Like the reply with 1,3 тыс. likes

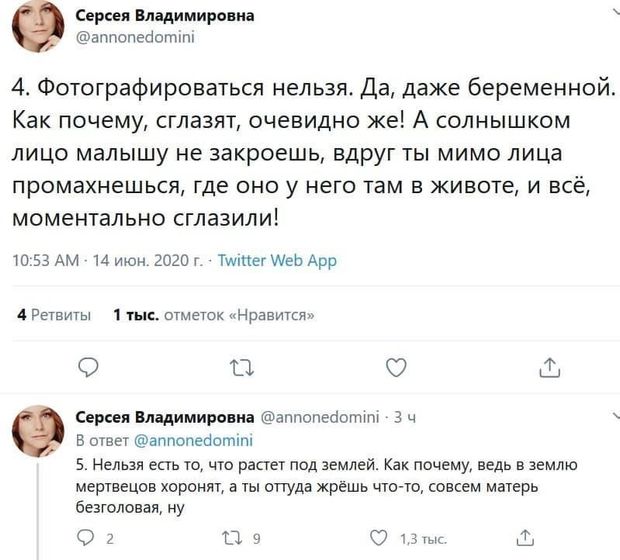[x=377, y=540]
